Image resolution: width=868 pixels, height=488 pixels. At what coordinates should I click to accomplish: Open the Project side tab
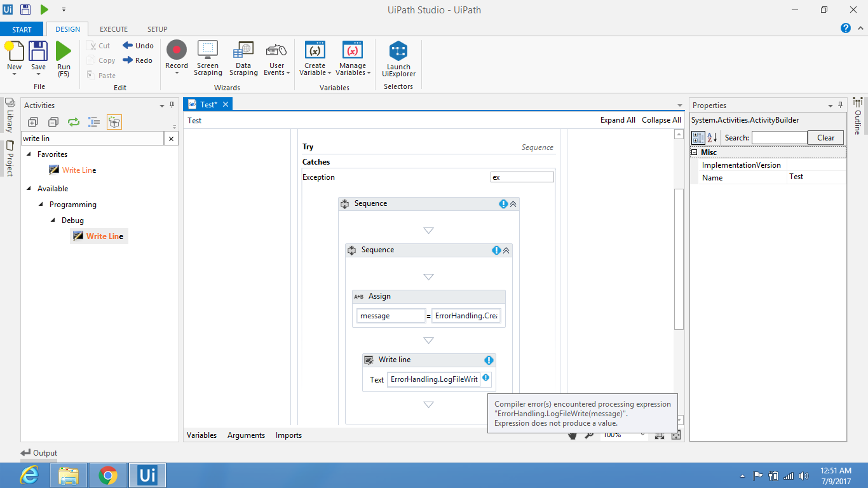10,158
